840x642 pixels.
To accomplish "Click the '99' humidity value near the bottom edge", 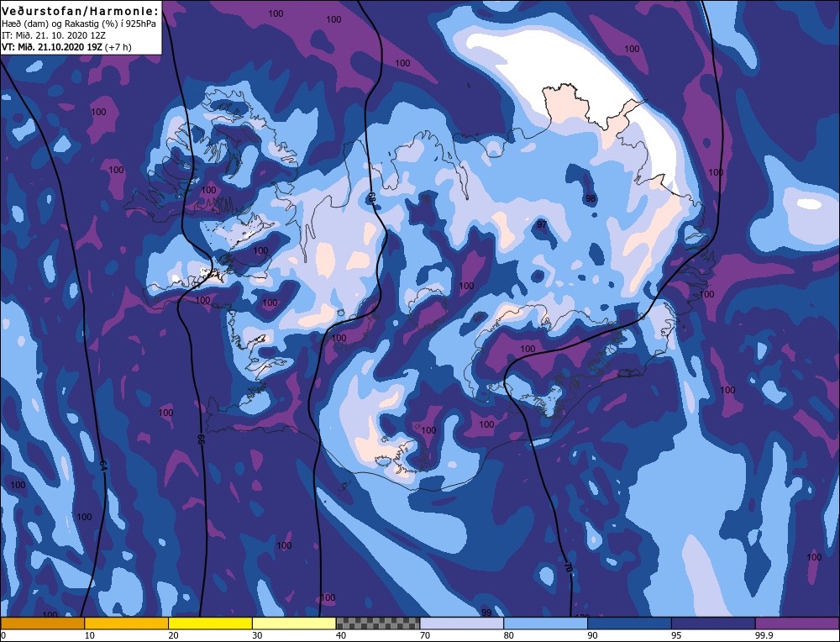I will tap(486, 613).
